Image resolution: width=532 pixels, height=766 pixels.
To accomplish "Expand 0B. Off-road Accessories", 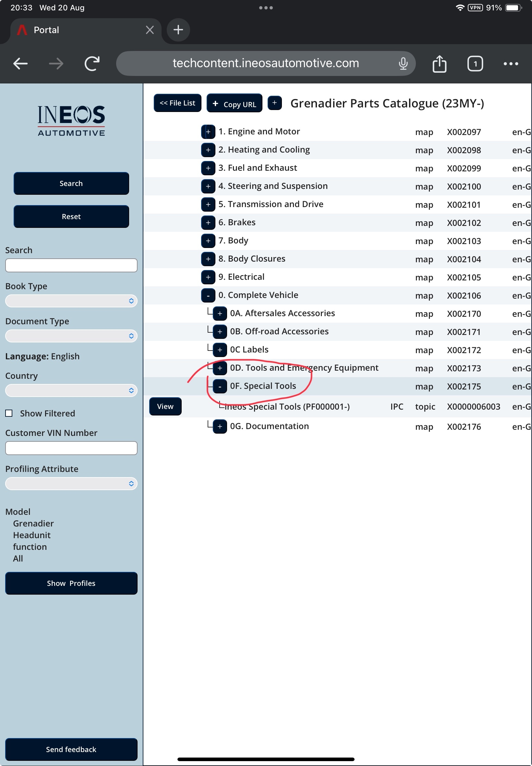I will [220, 331].
